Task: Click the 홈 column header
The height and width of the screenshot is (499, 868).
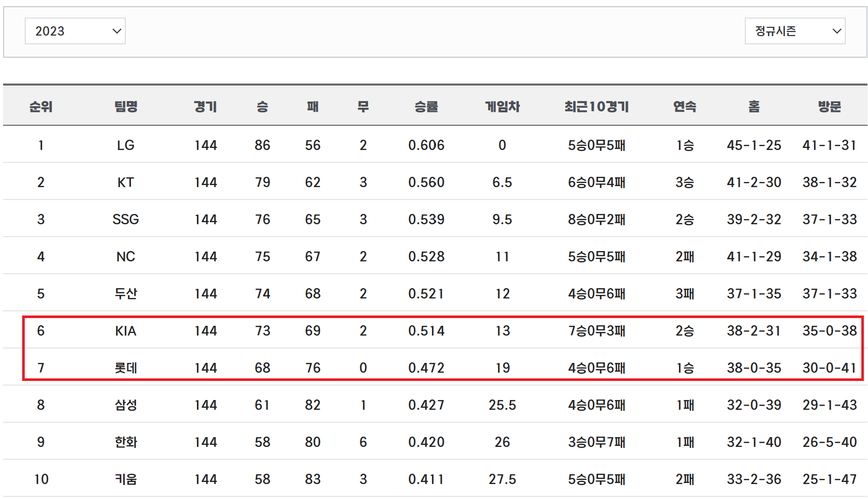Action: pyautogui.click(x=754, y=107)
